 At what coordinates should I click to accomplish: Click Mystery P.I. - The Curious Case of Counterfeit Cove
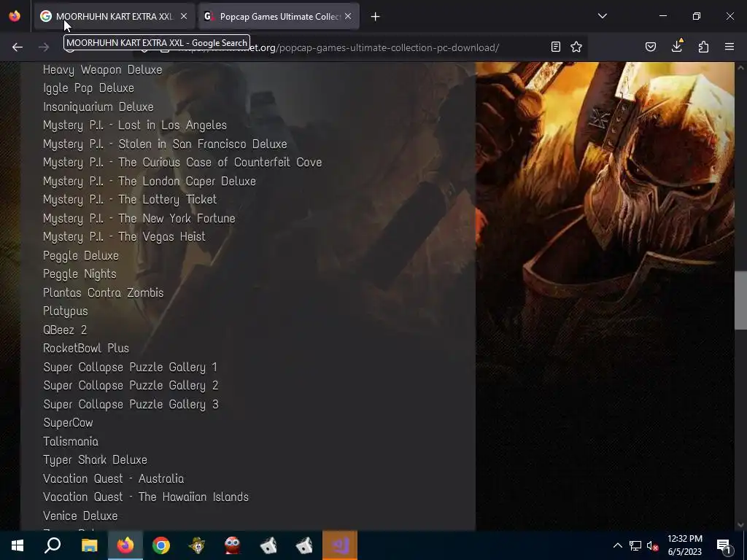click(182, 163)
